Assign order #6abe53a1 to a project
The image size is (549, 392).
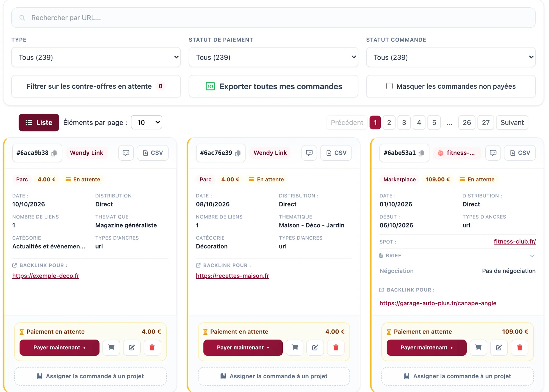click(x=458, y=376)
